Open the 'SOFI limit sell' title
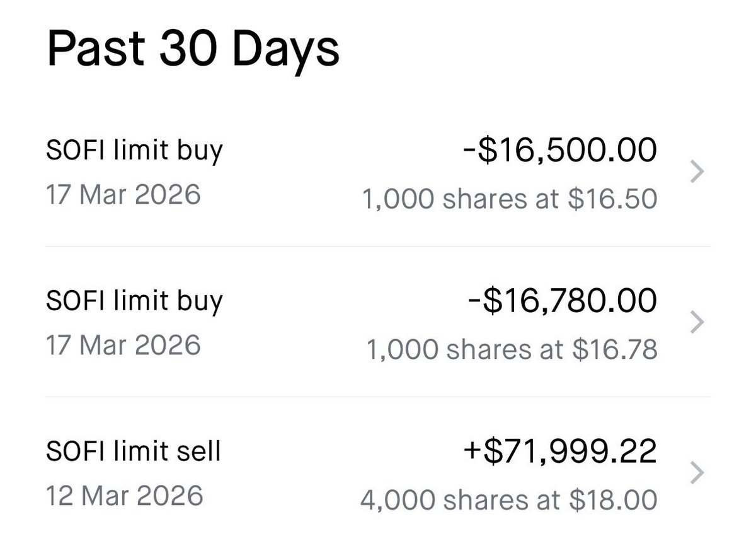This screenshot has height=541, width=756. 134,451
